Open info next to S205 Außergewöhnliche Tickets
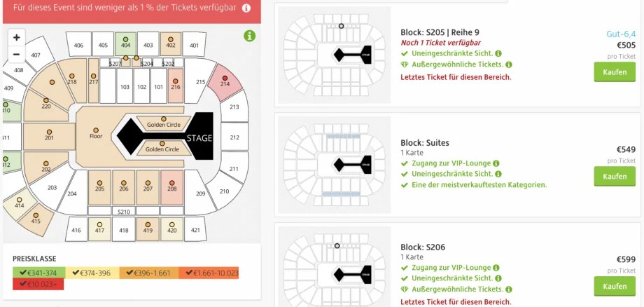This screenshot has height=307, width=644. coord(508,64)
